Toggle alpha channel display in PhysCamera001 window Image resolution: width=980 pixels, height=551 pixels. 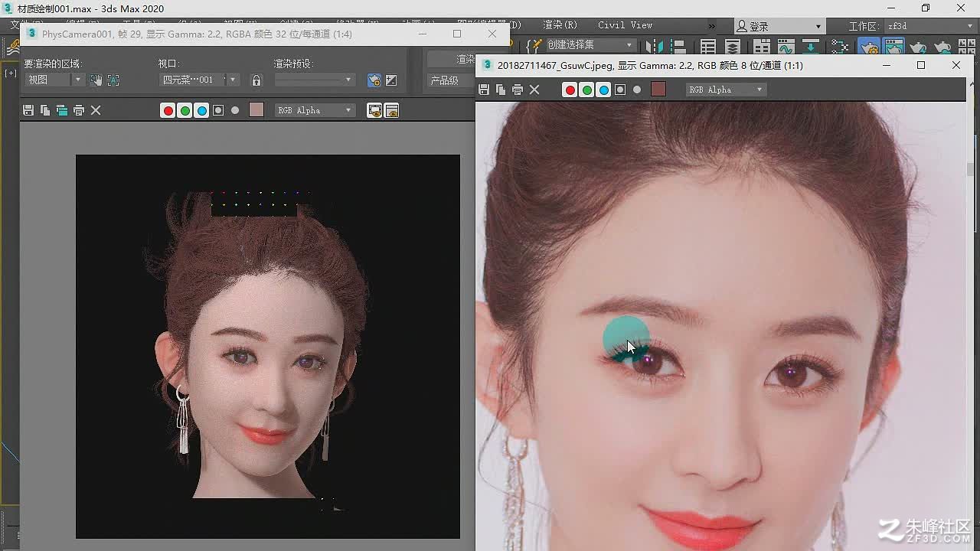[218, 110]
